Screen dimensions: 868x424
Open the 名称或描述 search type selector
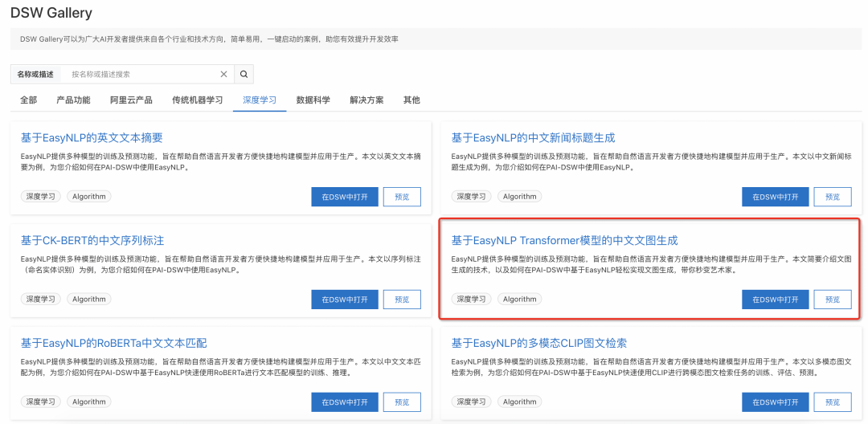coord(35,74)
